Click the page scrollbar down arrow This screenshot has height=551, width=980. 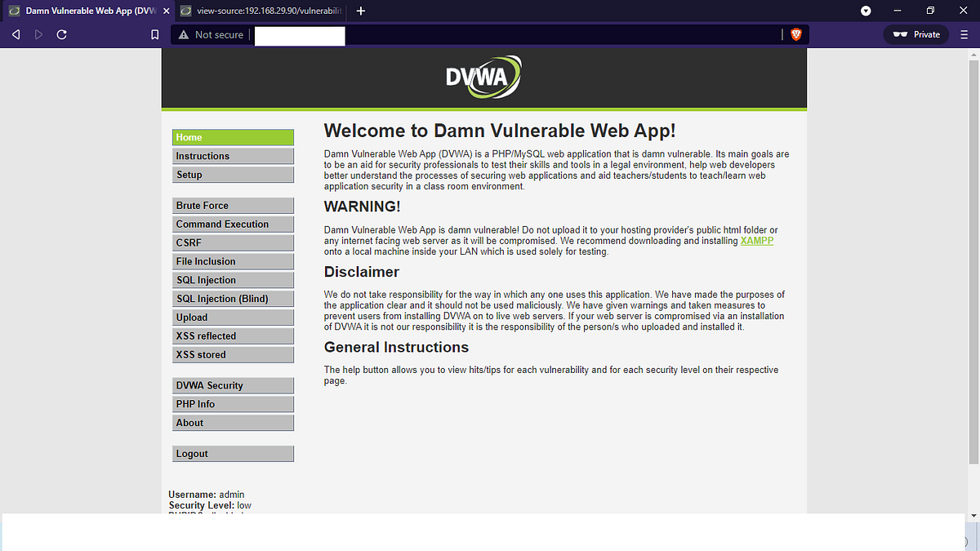(x=972, y=516)
